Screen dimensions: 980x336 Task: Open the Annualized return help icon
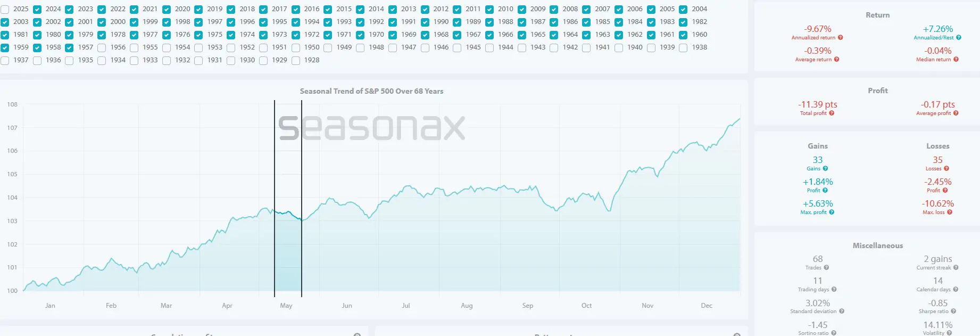tap(841, 38)
